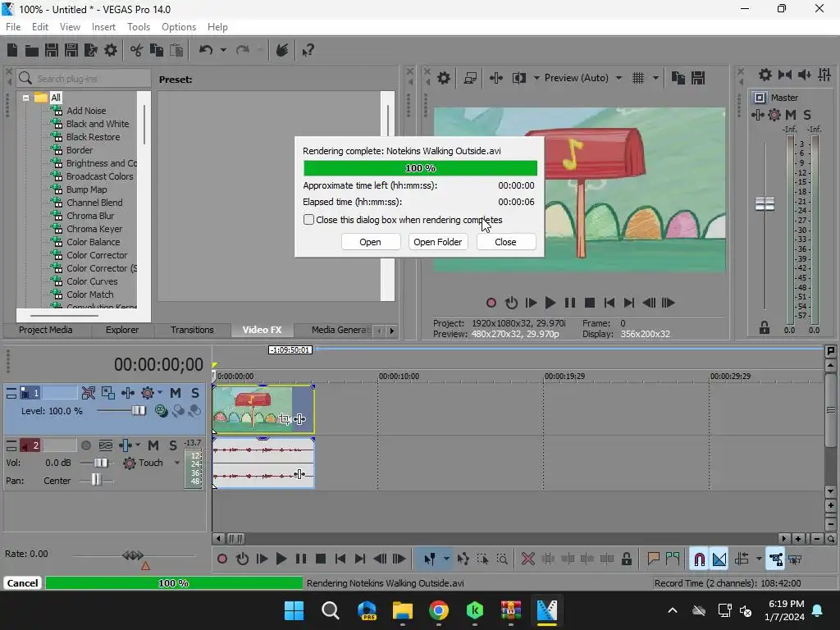
Task: Click Stop button under the video preview
Action: tap(589, 303)
